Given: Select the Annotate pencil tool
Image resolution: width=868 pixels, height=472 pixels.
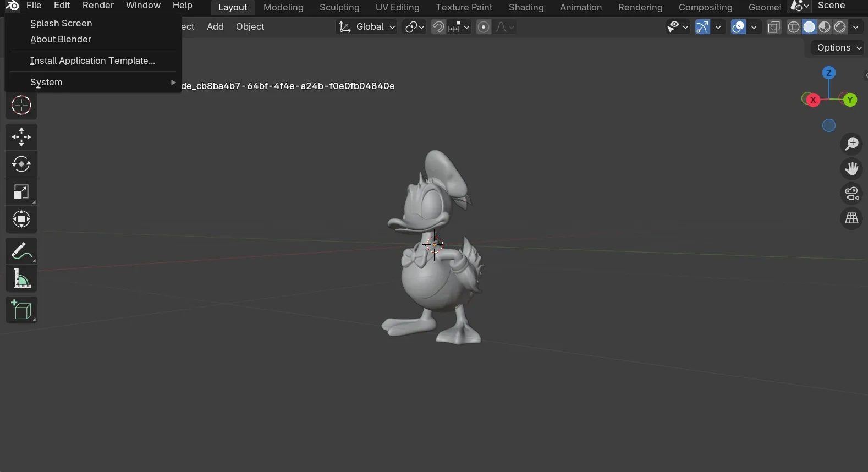Looking at the screenshot, I should [21, 251].
